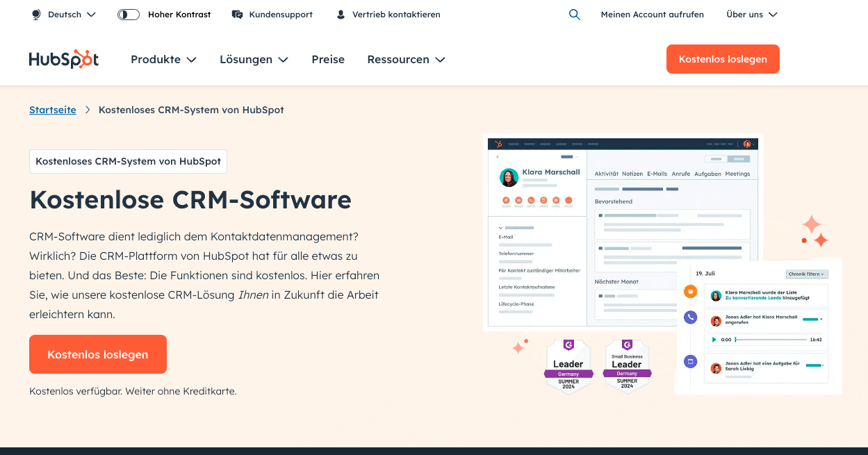
Task: Click breadcrumb text Kostenloses CRM-System von HubSpot
Action: (191, 110)
